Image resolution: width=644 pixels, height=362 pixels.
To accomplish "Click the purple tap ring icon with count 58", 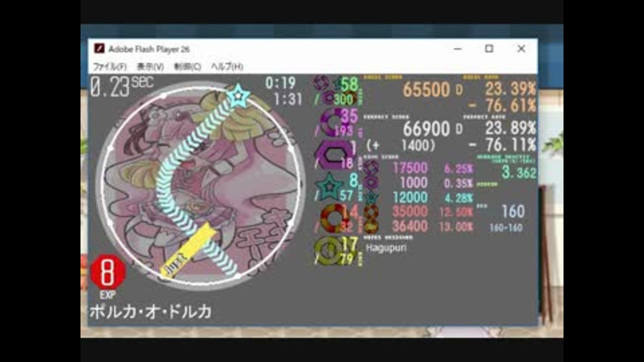I will 321,83.
